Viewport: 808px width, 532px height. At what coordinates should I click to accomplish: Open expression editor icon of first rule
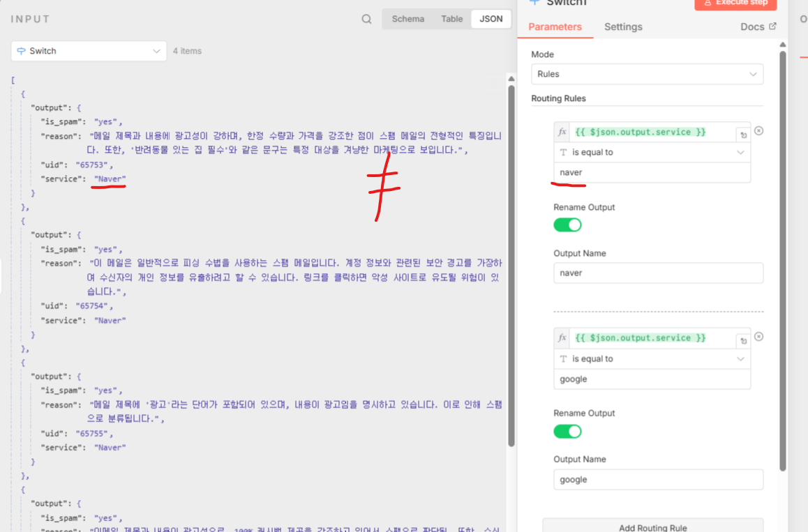pos(743,135)
